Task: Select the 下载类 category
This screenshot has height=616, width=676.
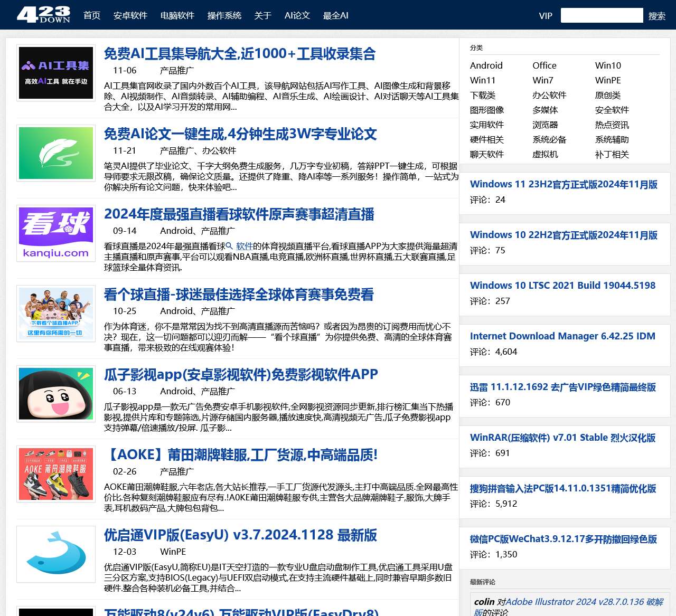Action: tap(483, 95)
